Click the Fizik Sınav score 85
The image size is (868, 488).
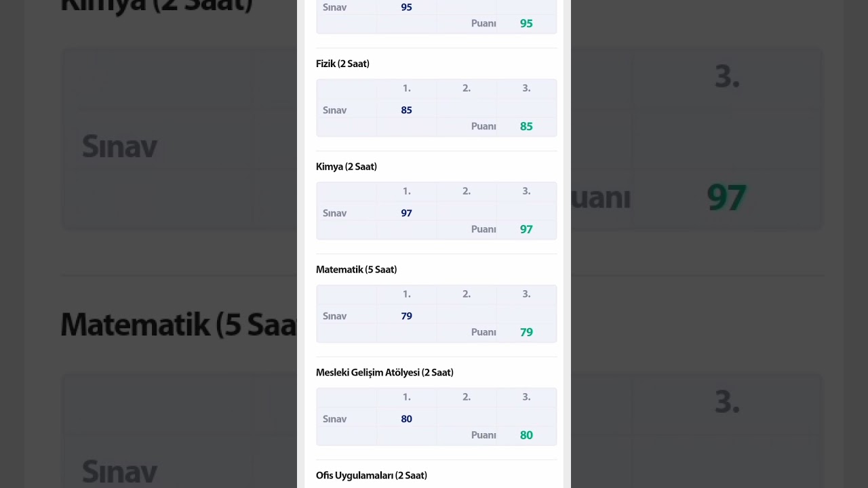[x=406, y=110]
